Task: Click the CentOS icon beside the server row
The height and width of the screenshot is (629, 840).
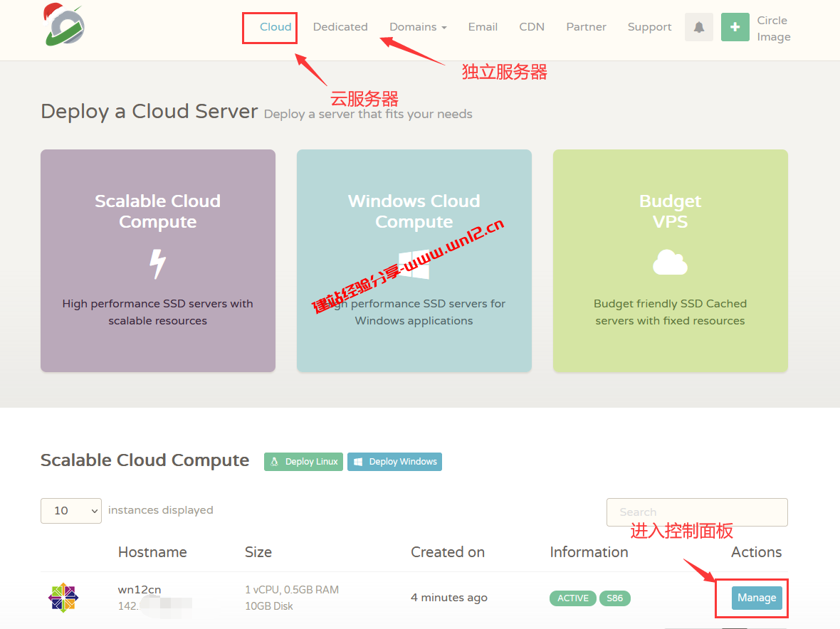Action: click(x=63, y=598)
